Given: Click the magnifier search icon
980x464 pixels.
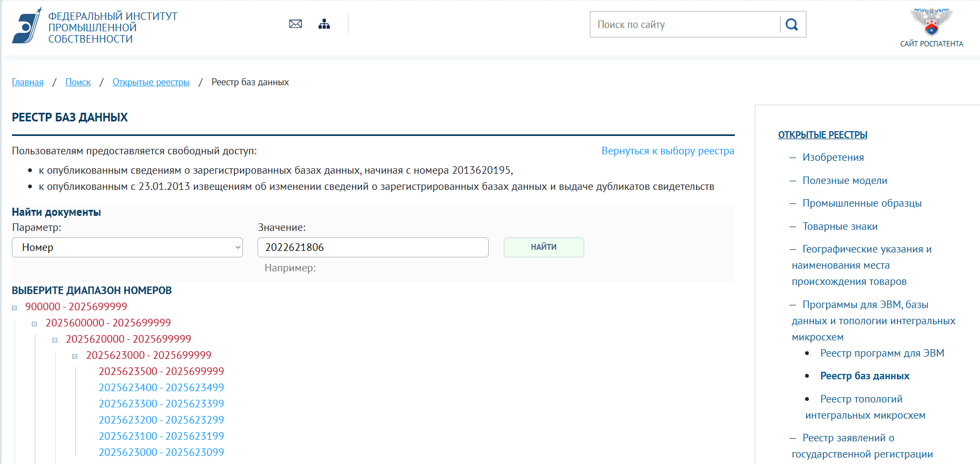Looking at the screenshot, I should tap(792, 25).
